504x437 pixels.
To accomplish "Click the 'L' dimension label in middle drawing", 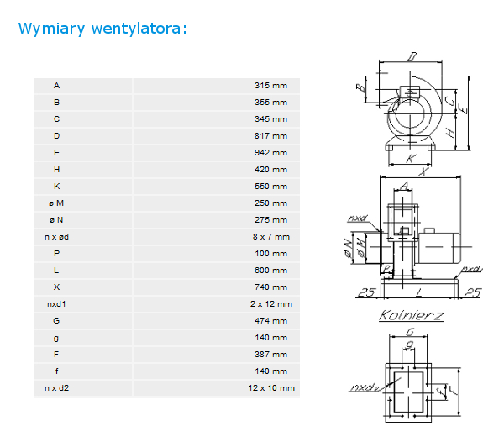I will pyautogui.click(x=419, y=293).
